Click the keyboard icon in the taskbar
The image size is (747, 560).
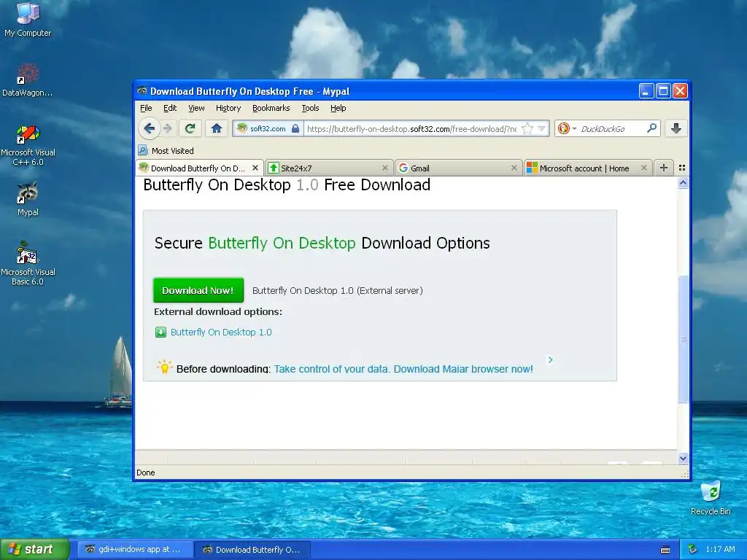(665, 550)
